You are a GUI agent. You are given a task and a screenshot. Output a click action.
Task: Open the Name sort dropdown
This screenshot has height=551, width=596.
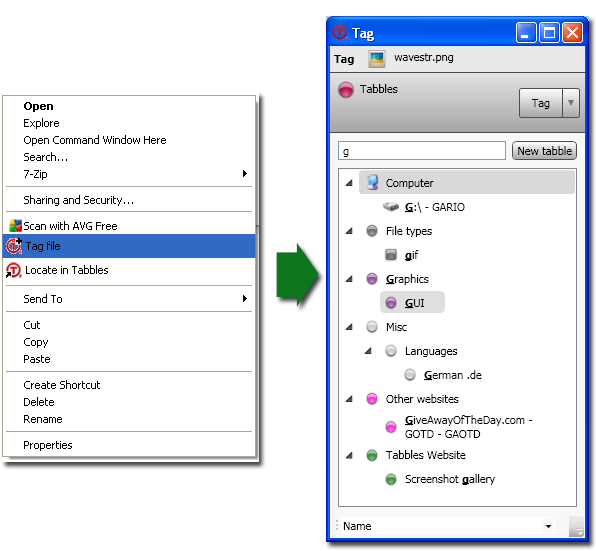(x=548, y=526)
